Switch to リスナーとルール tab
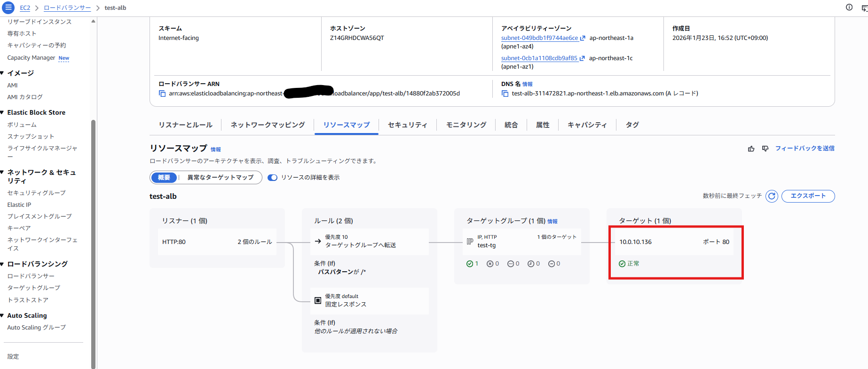The image size is (868, 369). pos(185,125)
